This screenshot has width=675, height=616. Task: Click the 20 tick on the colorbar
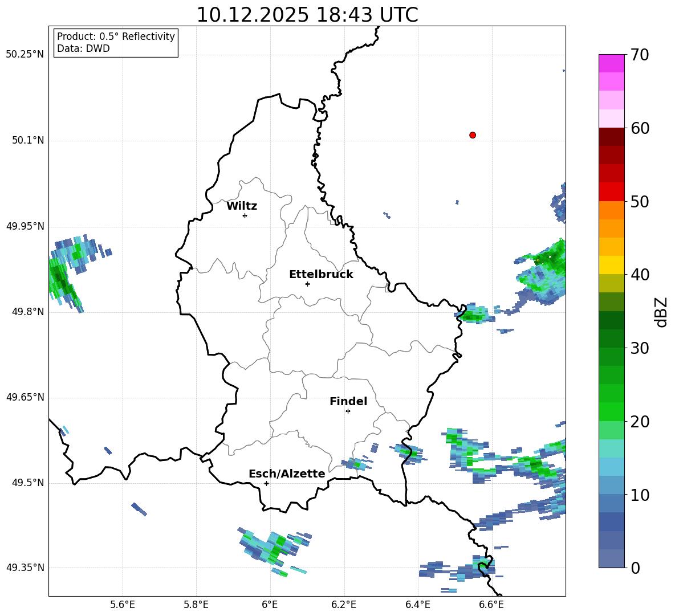[640, 422]
